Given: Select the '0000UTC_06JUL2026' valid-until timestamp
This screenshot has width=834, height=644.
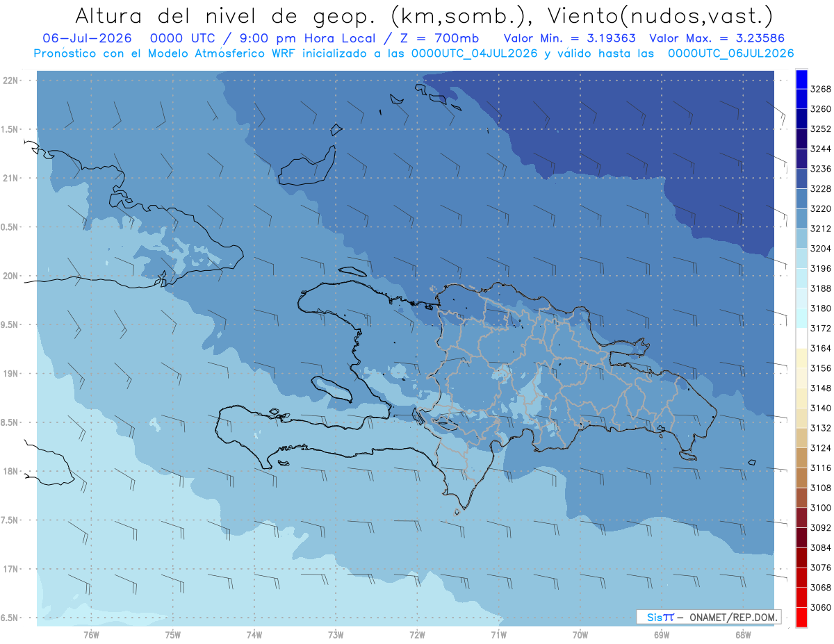Looking at the screenshot, I should (x=730, y=53).
